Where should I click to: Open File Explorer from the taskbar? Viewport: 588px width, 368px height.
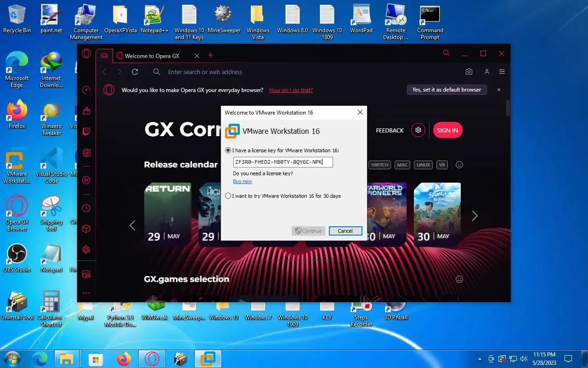coord(67,359)
